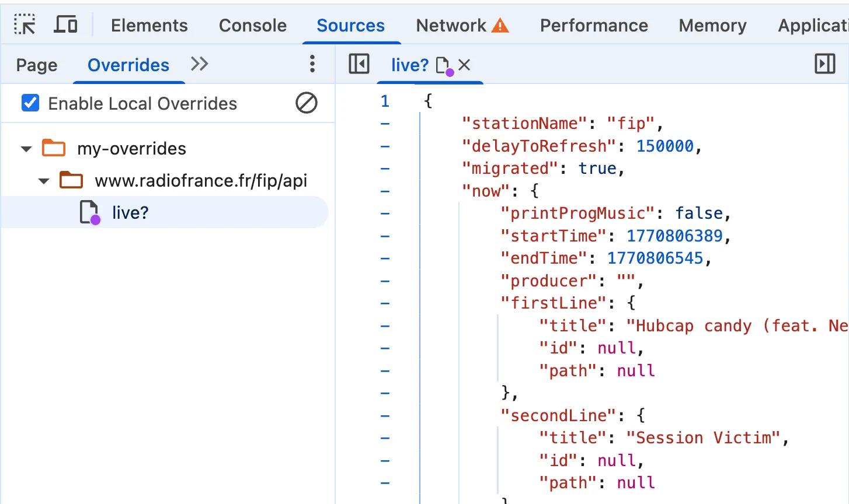The width and height of the screenshot is (849, 504).
Task: Activate the inspect element picker icon
Action: [25, 25]
